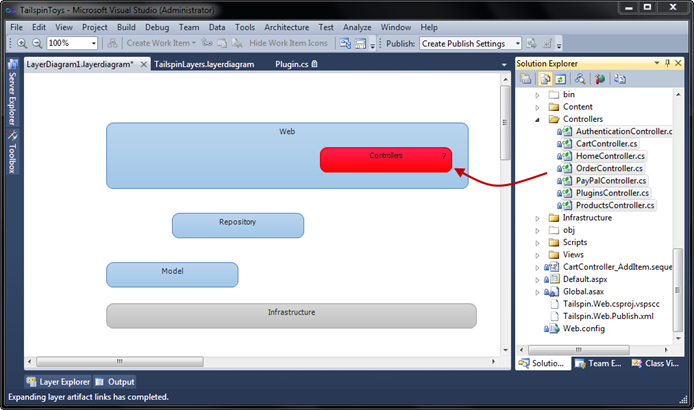The width and height of the screenshot is (694, 410).
Task: Toggle Show All Files in Solution Explorer
Action: pyautogui.click(x=545, y=79)
